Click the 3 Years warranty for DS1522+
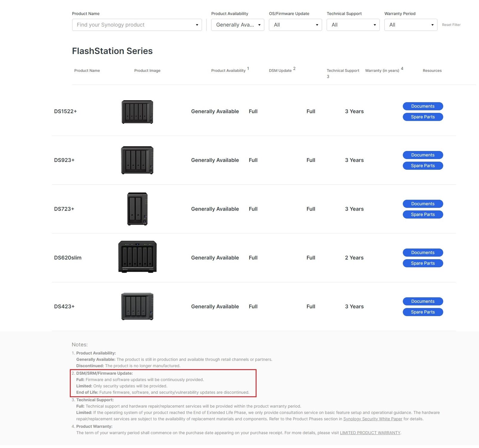 click(354, 111)
